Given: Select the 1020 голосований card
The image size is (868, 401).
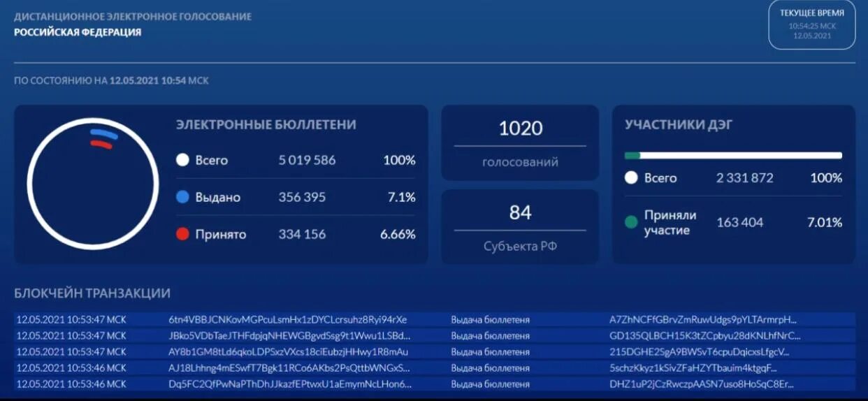Looking at the screenshot, I should pos(520,143).
